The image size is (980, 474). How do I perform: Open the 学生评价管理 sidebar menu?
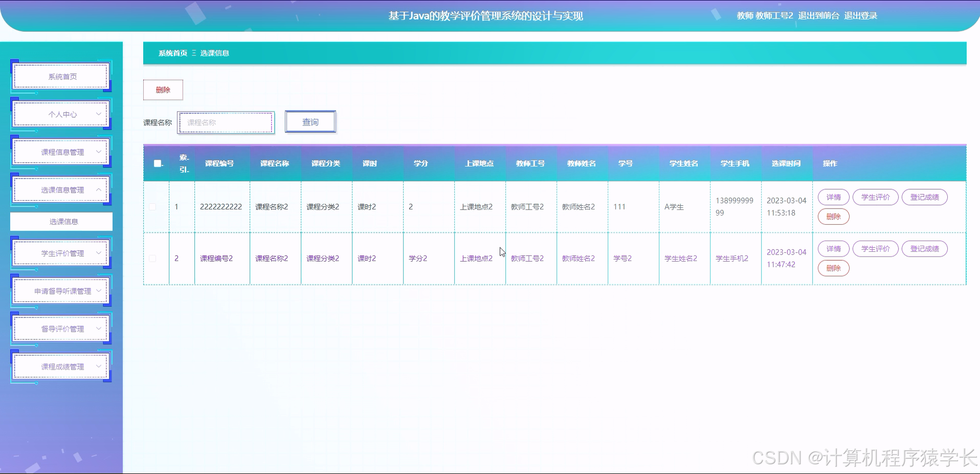[61, 253]
